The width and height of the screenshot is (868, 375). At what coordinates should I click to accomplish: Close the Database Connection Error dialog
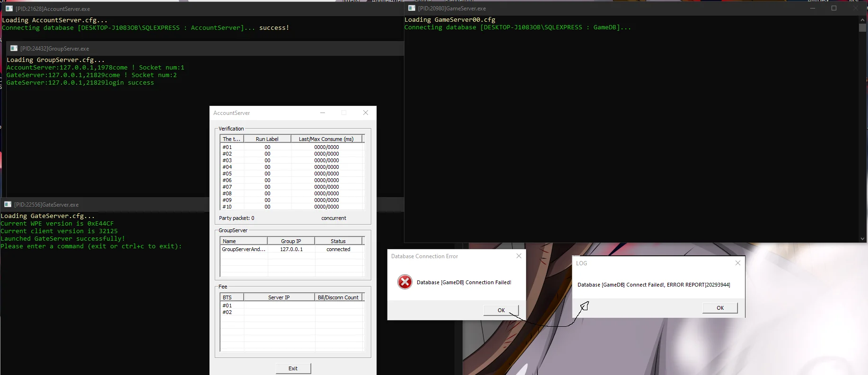(x=519, y=256)
